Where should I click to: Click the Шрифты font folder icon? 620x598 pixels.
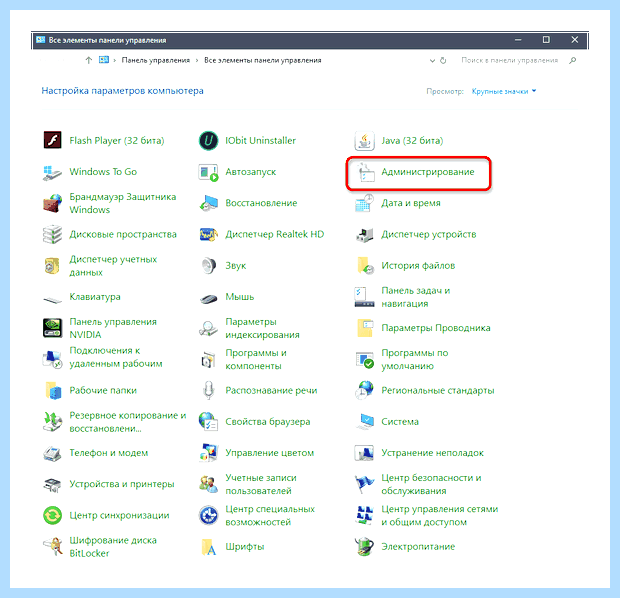pyautogui.click(x=208, y=547)
